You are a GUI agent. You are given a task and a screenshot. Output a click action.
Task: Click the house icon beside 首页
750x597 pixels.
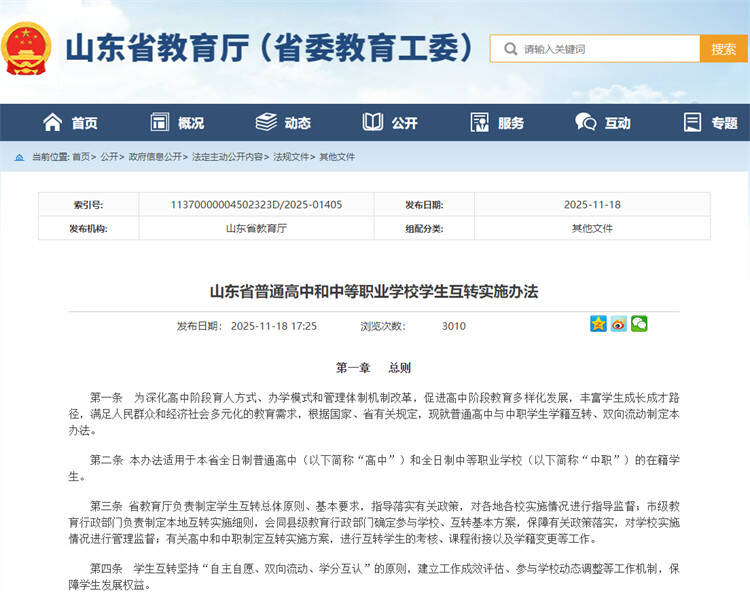coord(52,123)
